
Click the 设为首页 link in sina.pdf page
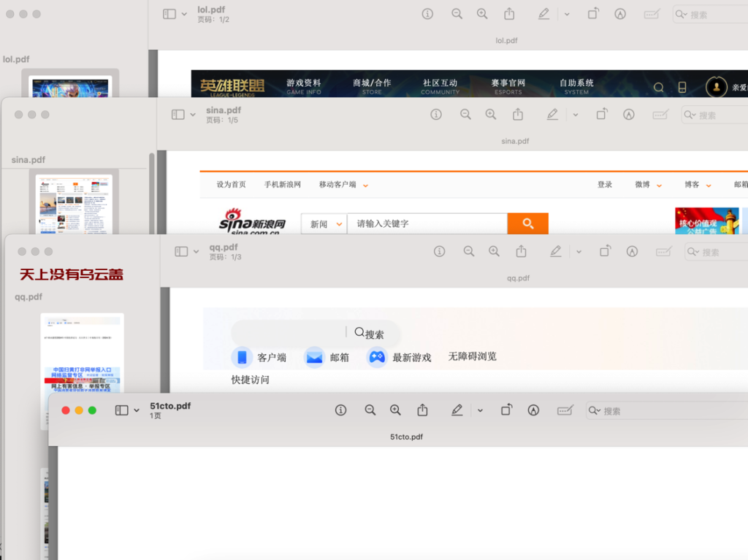232,185
